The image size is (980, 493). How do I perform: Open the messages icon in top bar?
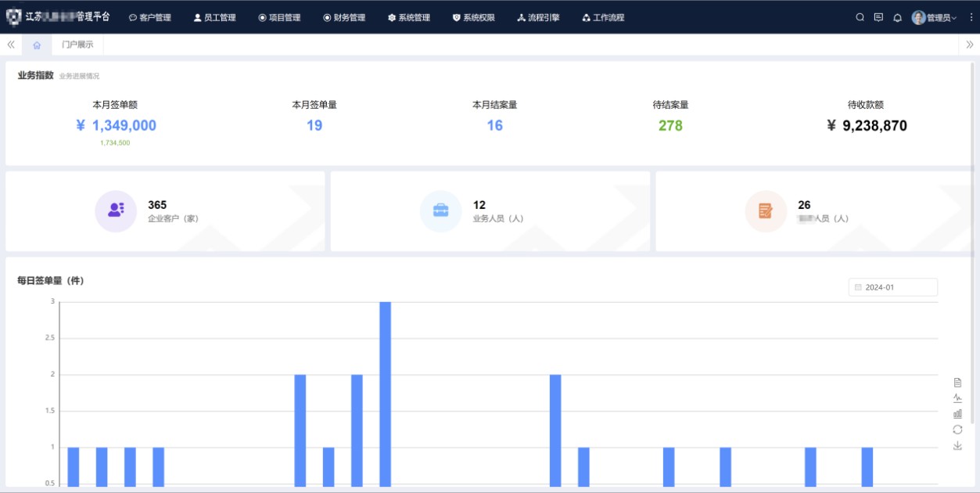pyautogui.click(x=878, y=17)
